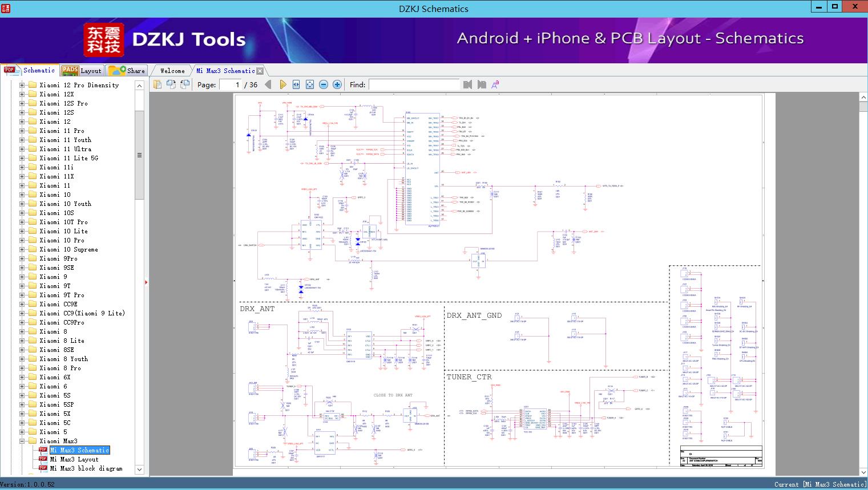Click the Find text input field

point(414,84)
